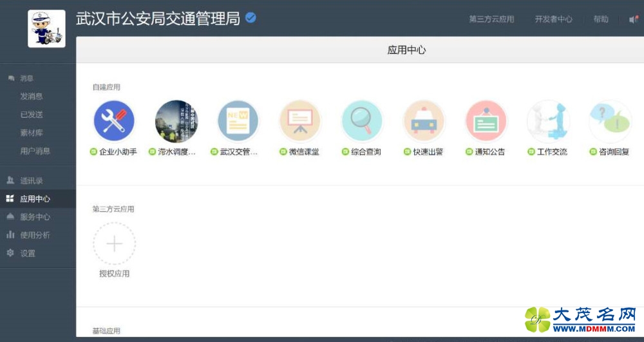This screenshot has height=342, width=644.
Task: Go to 通讯录 section
Action: (32, 180)
